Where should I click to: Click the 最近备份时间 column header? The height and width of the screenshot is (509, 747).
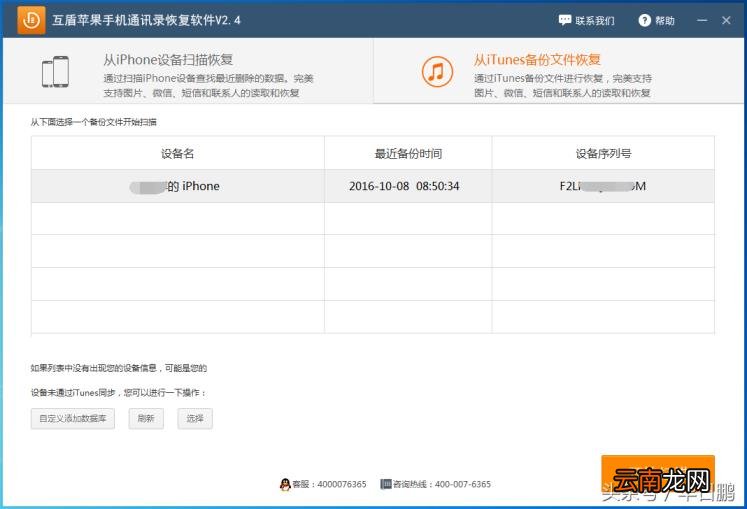click(408, 153)
